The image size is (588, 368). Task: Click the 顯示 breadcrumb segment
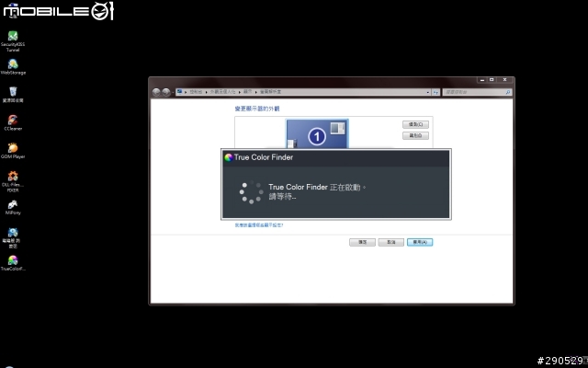click(x=247, y=92)
